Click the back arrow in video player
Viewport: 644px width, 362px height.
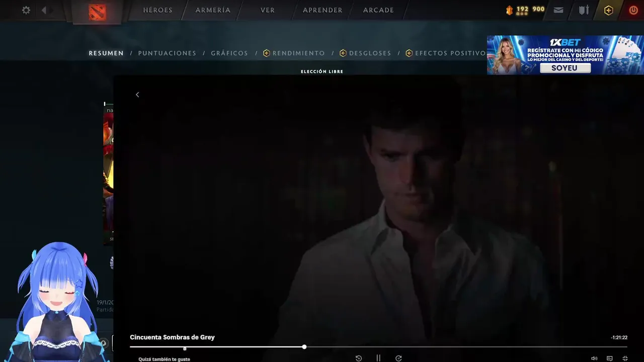point(137,95)
